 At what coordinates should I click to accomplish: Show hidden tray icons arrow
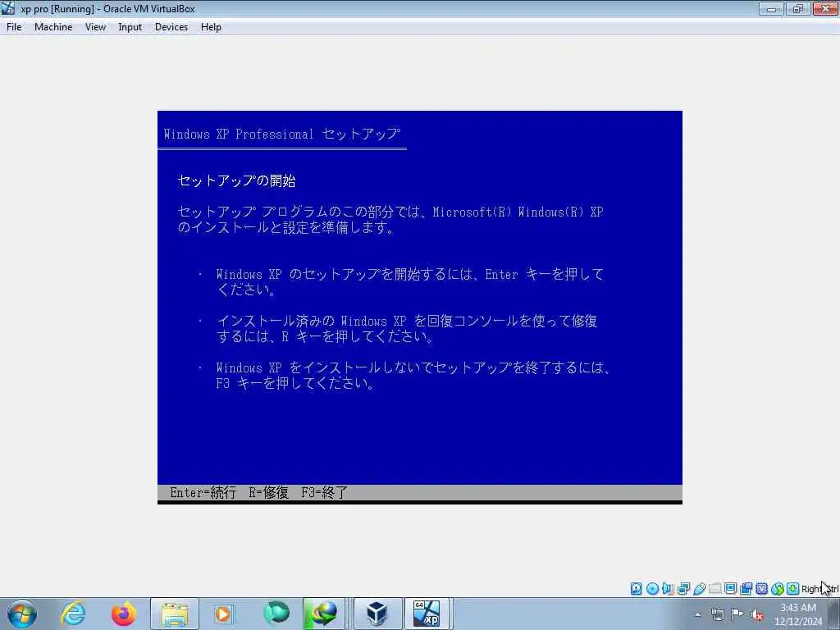[x=697, y=614]
